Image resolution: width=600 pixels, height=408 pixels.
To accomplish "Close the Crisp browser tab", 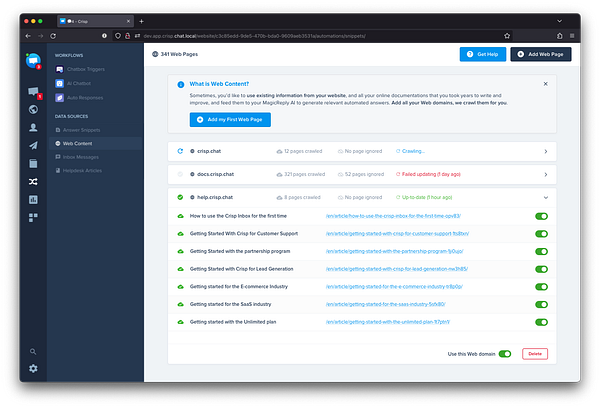I will (128, 21).
